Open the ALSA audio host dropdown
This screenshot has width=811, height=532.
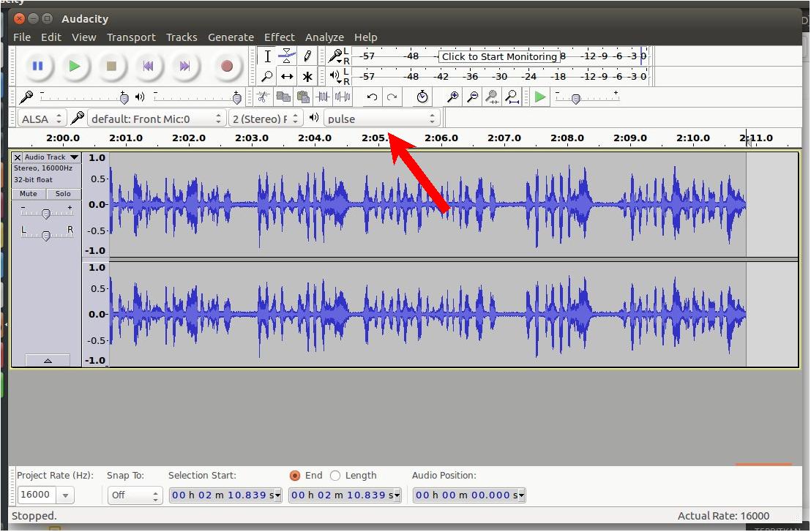[x=42, y=119]
